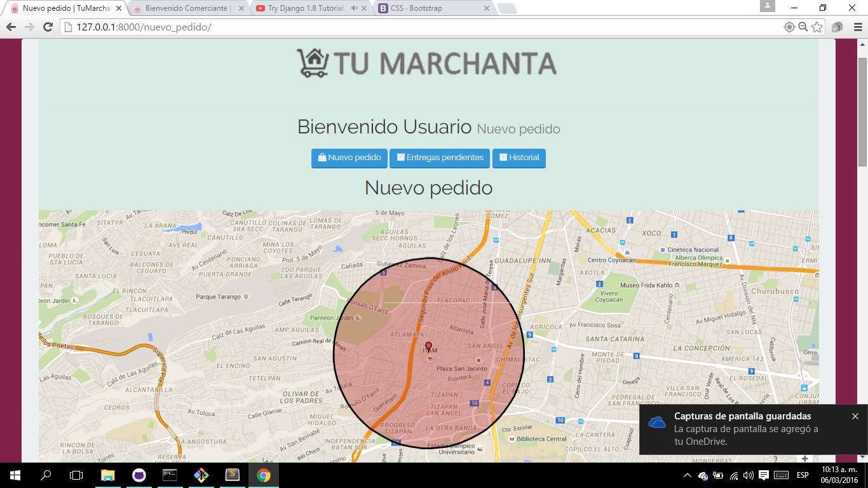Go forward in browser history
The height and width of the screenshot is (488, 868).
29,27
